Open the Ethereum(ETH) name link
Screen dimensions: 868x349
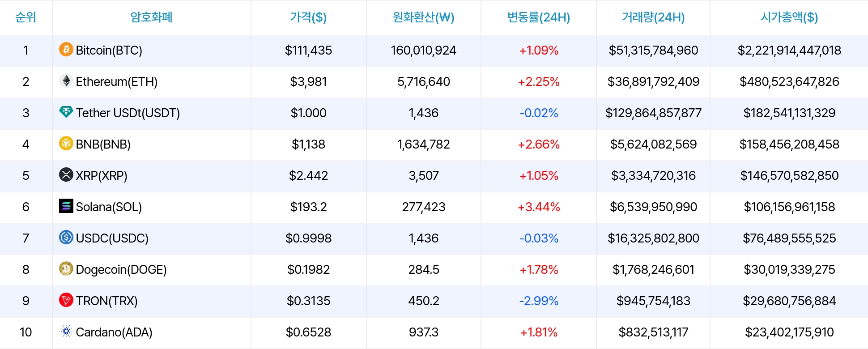click(x=116, y=81)
